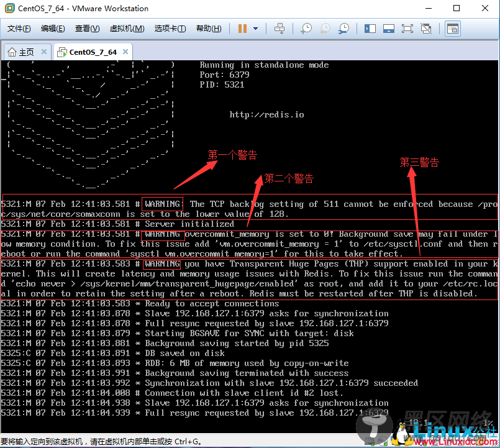Open the 选项卡(T) menu
The height and width of the screenshot is (448, 500).
[x=170, y=29]
